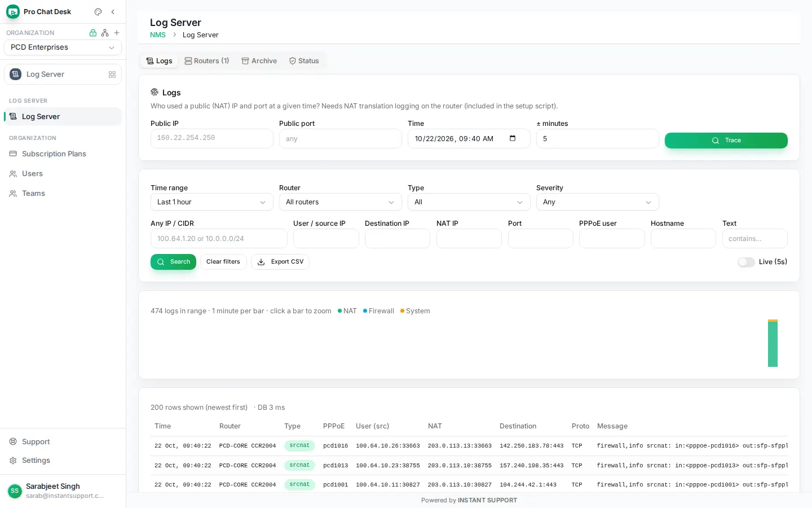812x508 pixels.
Task: Open the Time range dropdown
Action: tap(212, 202)
